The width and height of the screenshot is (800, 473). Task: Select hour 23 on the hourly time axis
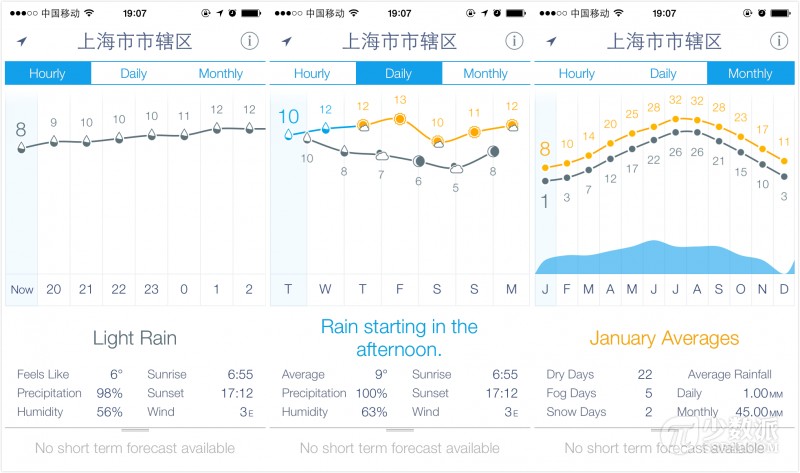(152, 289)
